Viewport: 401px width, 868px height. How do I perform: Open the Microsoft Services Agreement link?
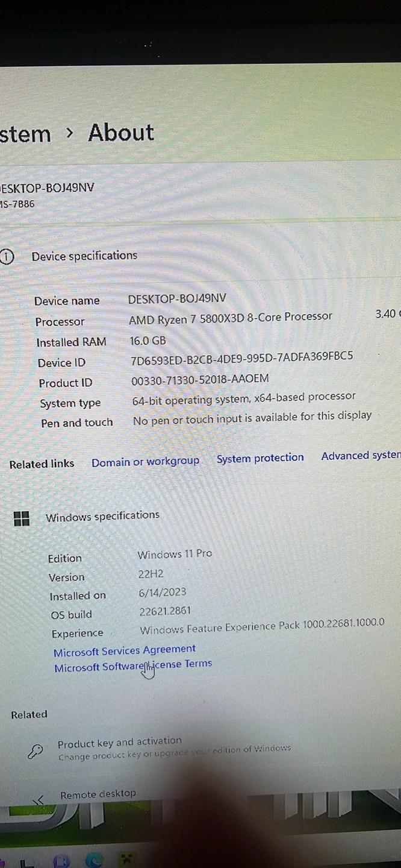tap(125, 651)
